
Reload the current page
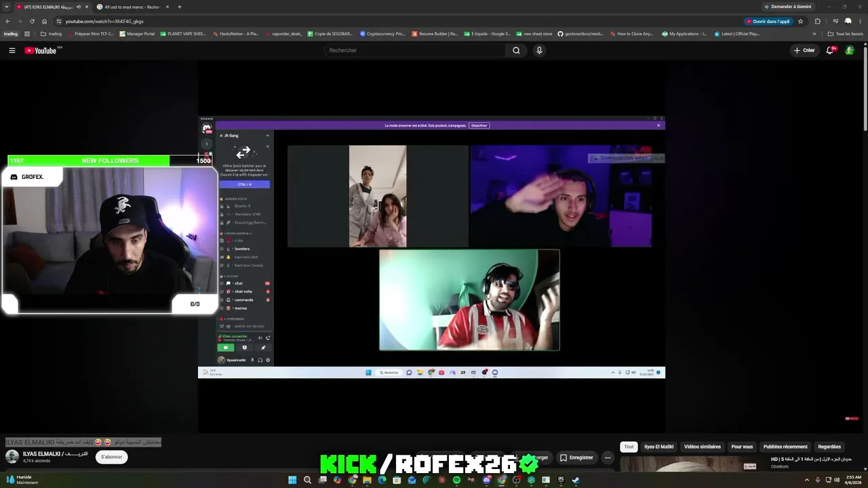click(32, 21)
